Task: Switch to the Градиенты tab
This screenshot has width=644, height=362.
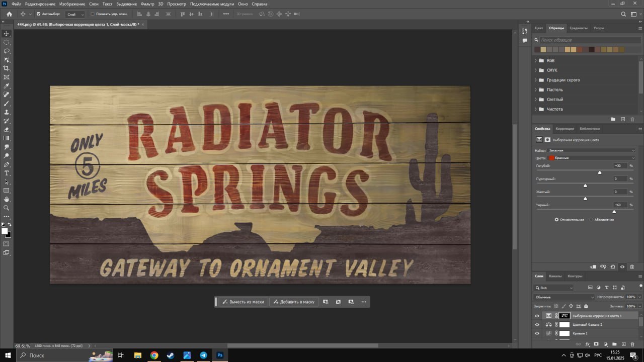Action: click(579, 28)
